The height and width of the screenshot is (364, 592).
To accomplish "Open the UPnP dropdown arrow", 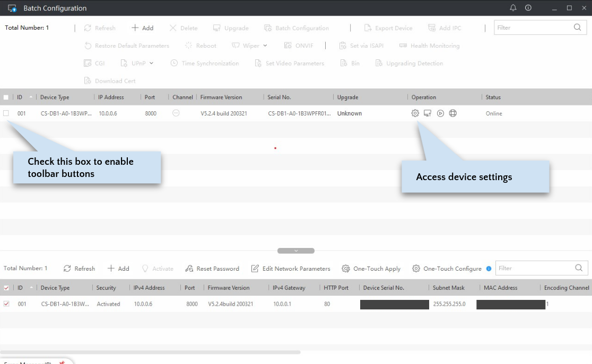I will (150, 63).
